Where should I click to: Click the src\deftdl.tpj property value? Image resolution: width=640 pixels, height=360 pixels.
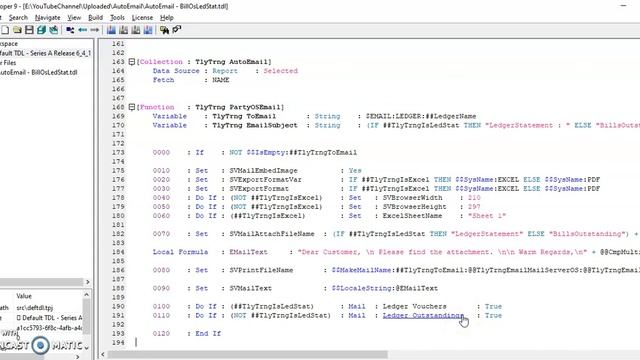coord(35,308)
